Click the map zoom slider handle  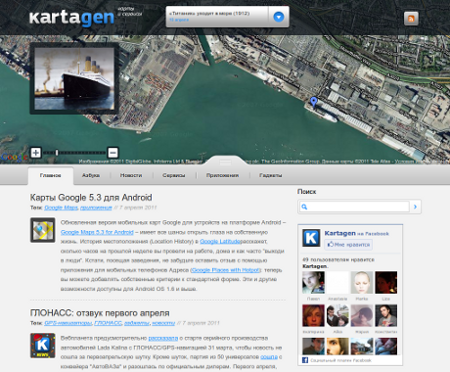[57, 153]
